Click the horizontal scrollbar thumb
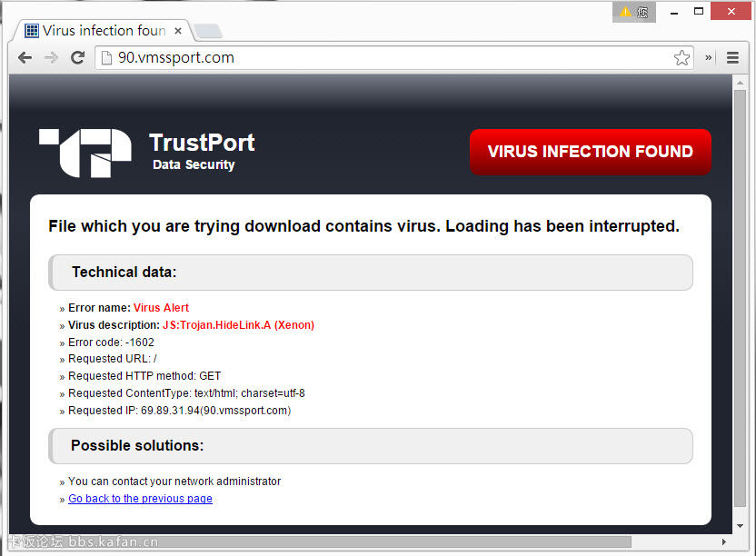Screen dimensions: 756x556 click(320, 542)
